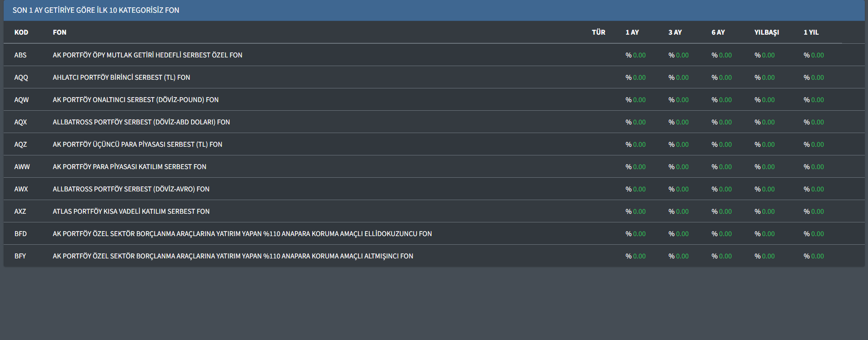868x340 pixels.
Task: Sort by the 3 AY column header
Action: (675, 32)
